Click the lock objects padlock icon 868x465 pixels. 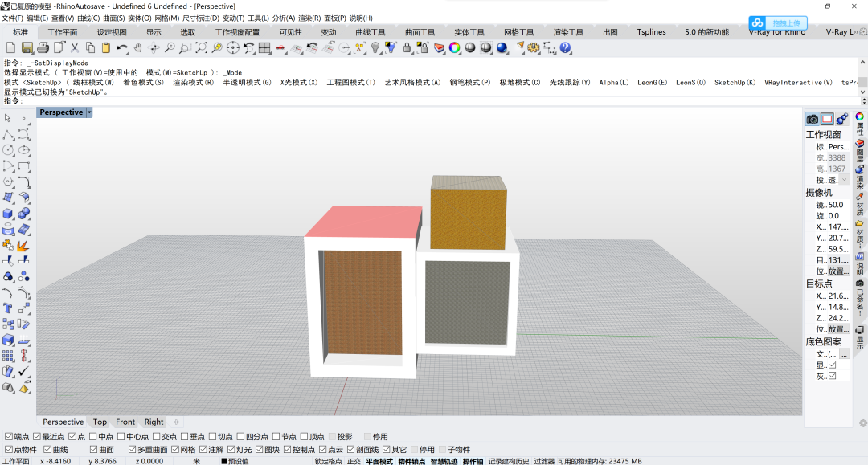(407, 48)
